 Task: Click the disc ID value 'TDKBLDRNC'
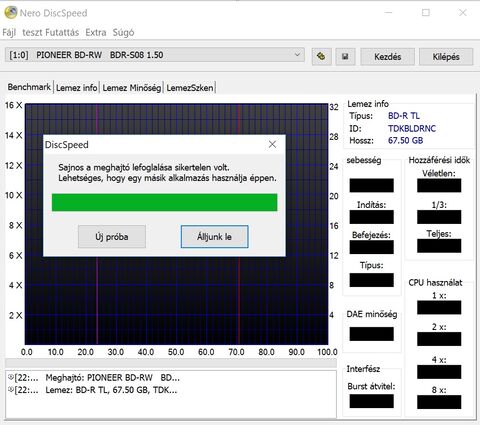[412, 128]
